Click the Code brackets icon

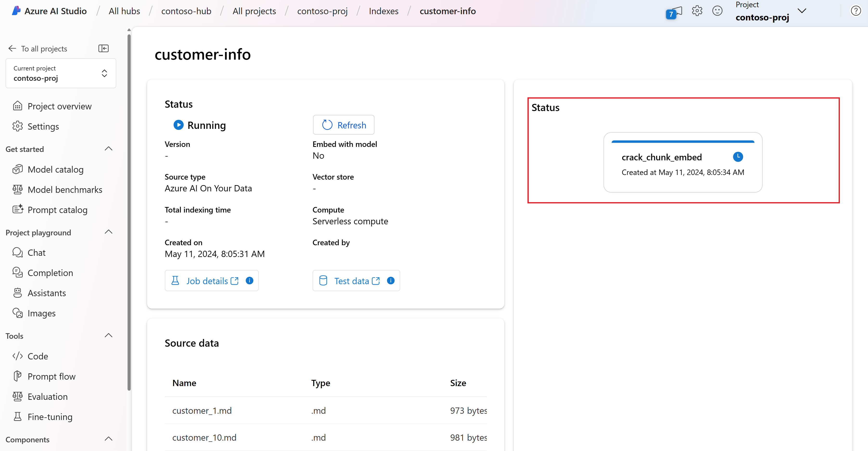[x=18, y=356]
